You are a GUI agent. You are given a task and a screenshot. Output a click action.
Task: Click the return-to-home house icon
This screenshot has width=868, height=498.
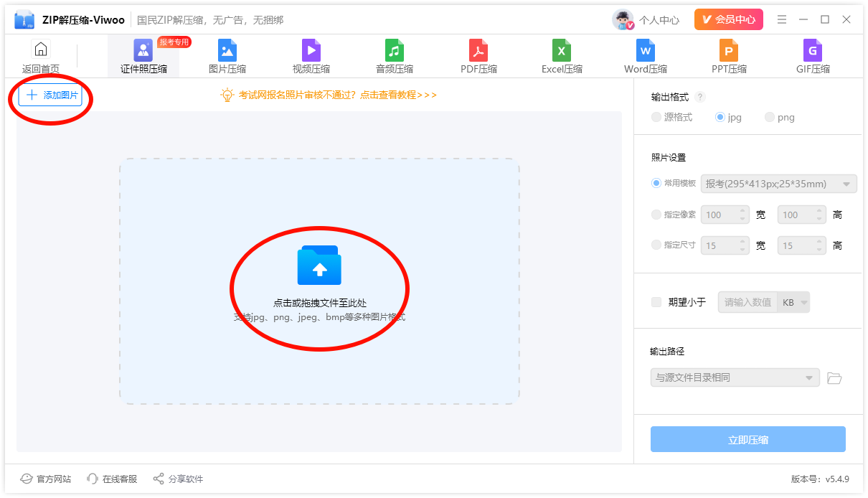tap(41, 50)
